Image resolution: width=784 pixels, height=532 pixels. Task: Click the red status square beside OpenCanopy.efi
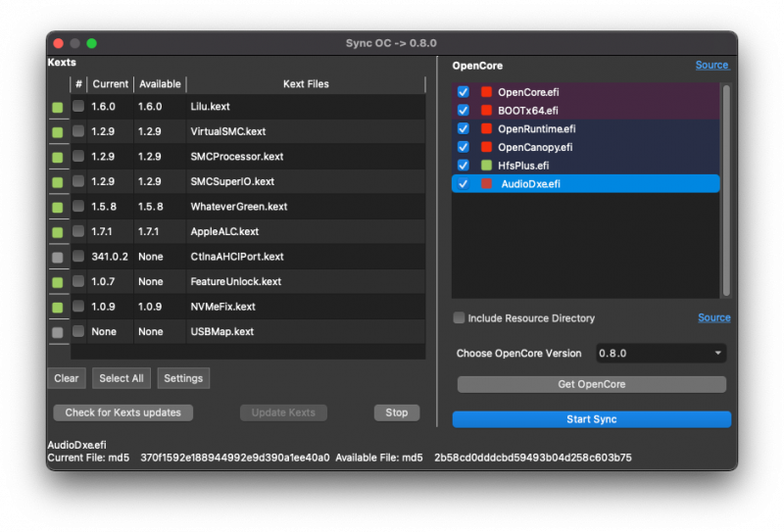[486, 147]
